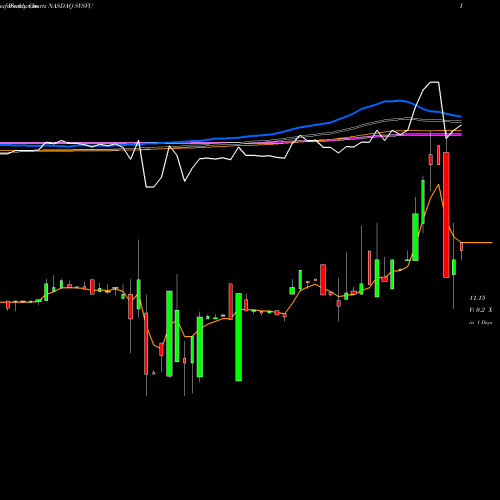Screen dimensions: 500x500
Task: Click the "V: 0.2 X" volume label
Action: (481, 310)
